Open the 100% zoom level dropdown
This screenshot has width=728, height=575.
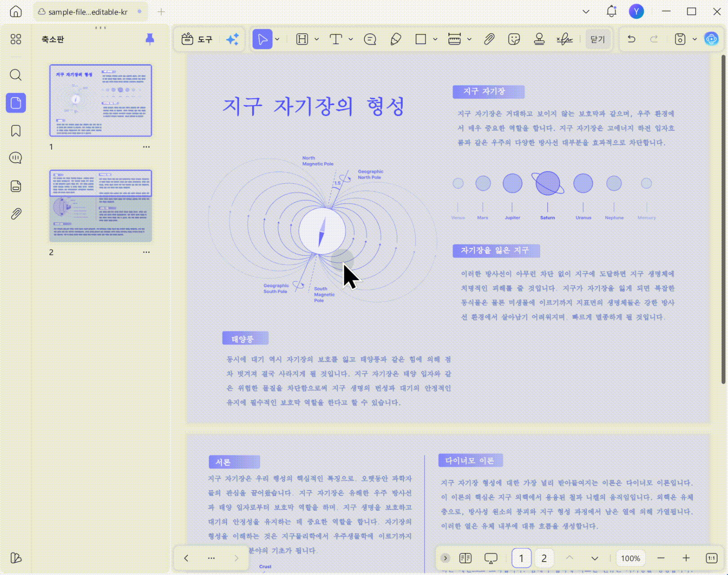pos(630,558)
